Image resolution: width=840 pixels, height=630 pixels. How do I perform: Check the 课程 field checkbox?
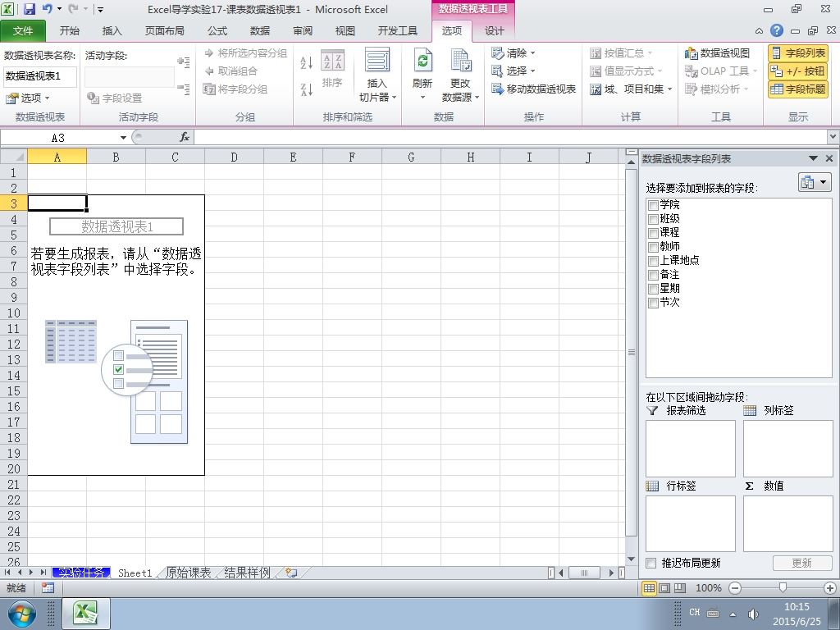[x=653, y=233]
